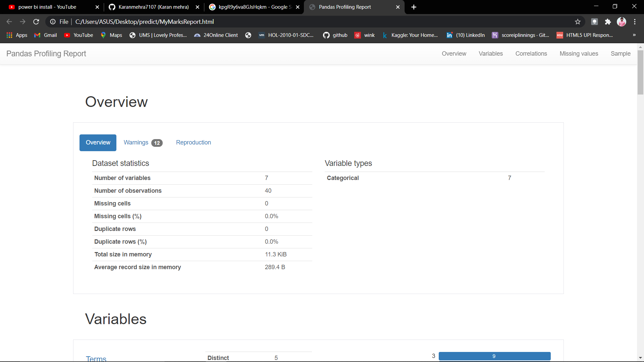Open the Missing values section link
Viewport: 644px width, 362px height.
[x=579, y=54]
